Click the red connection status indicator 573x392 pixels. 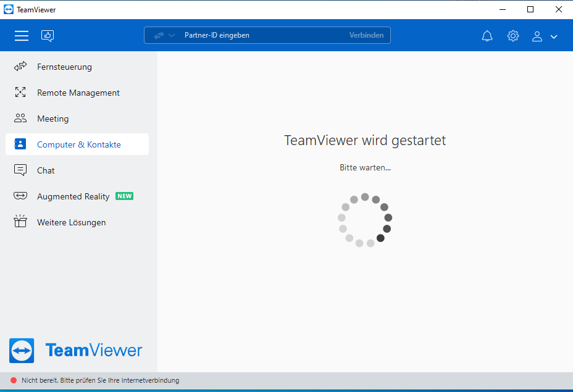pyautogui.click(x=14, y=380)
